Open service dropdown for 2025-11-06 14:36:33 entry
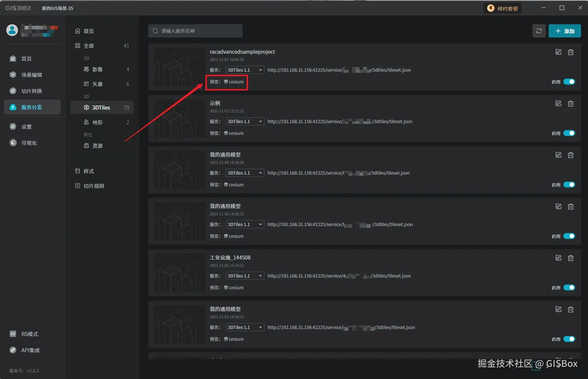 click(x=245, y=224)
